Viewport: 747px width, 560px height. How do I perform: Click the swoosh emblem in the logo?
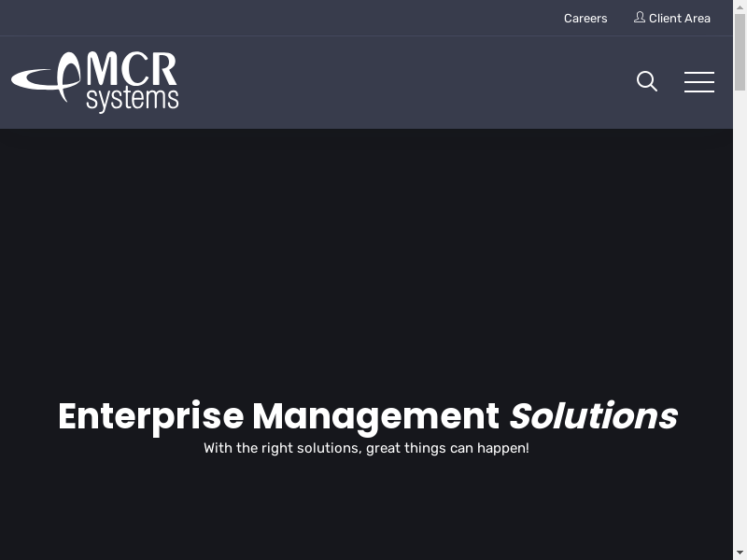pyautogui.click(x=47, y=78)
